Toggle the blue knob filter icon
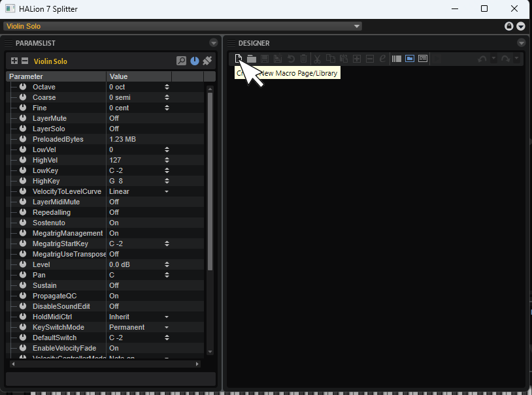This screenshot has width=532, height=395. click(x=195, y=61)
